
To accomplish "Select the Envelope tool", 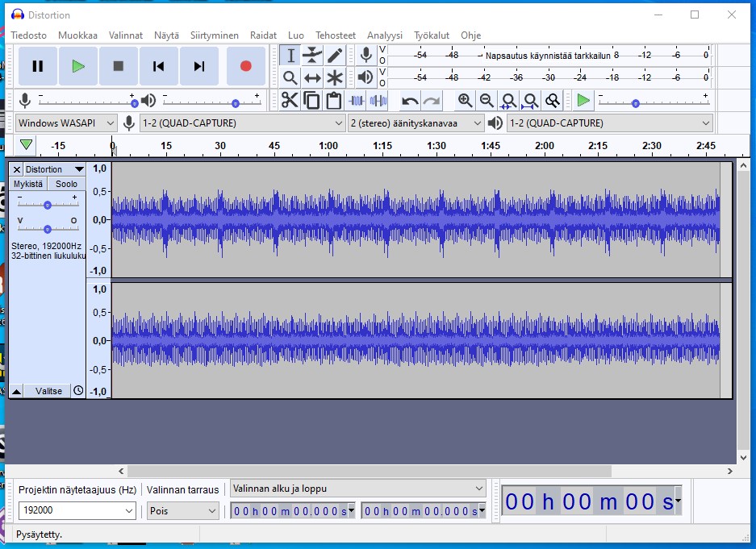I will pyautogui.click(x=312, y=56).
